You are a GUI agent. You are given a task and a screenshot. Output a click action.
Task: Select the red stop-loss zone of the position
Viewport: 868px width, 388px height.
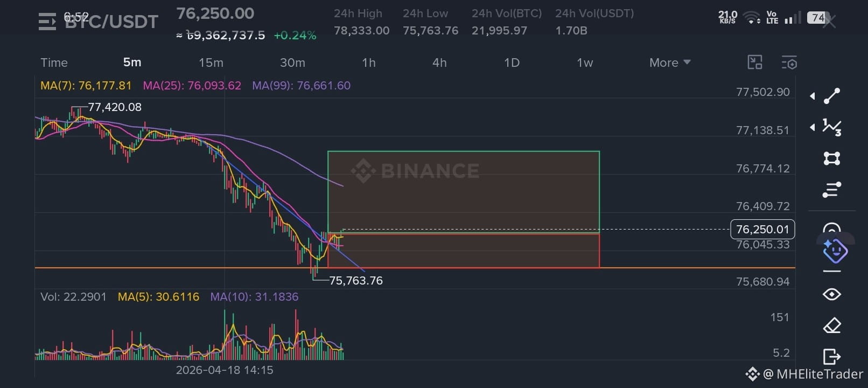pyautogui.click(x=464, y=251)
